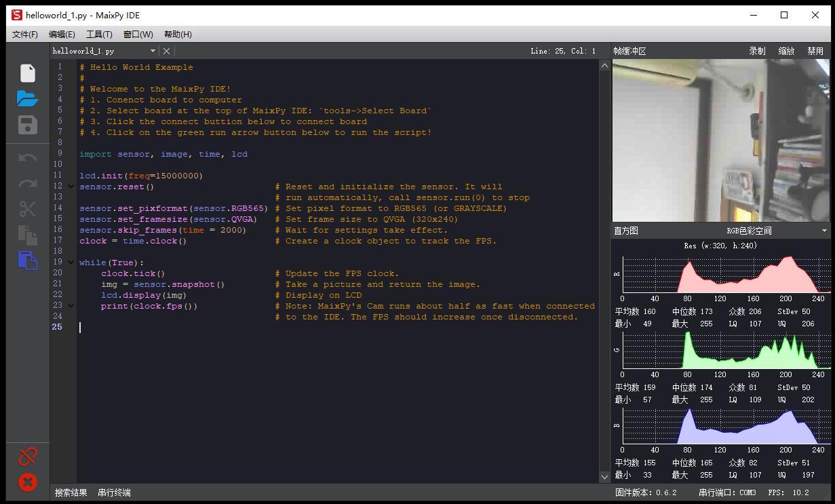Click the '# Hello World Example' comment

tap(136, 67)
